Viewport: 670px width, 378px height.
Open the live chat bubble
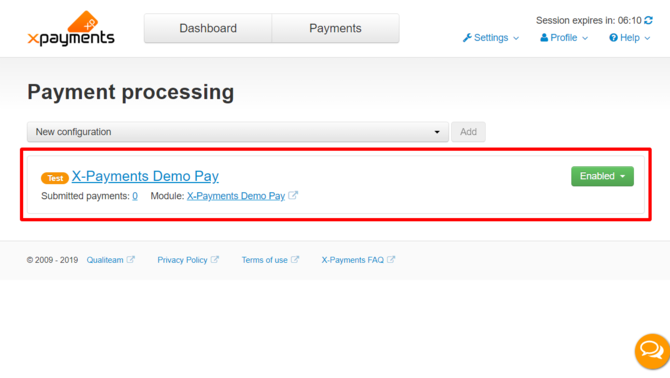(652, 351)
